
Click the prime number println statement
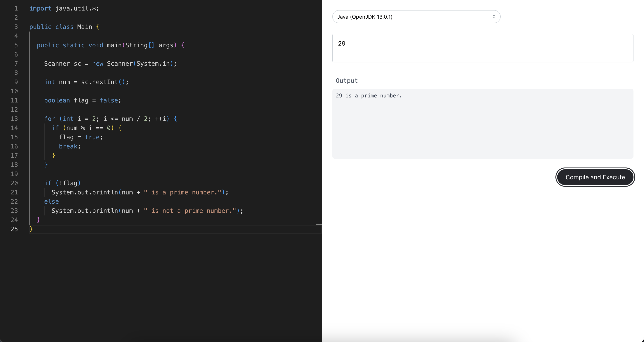click(x=139, y=192)
